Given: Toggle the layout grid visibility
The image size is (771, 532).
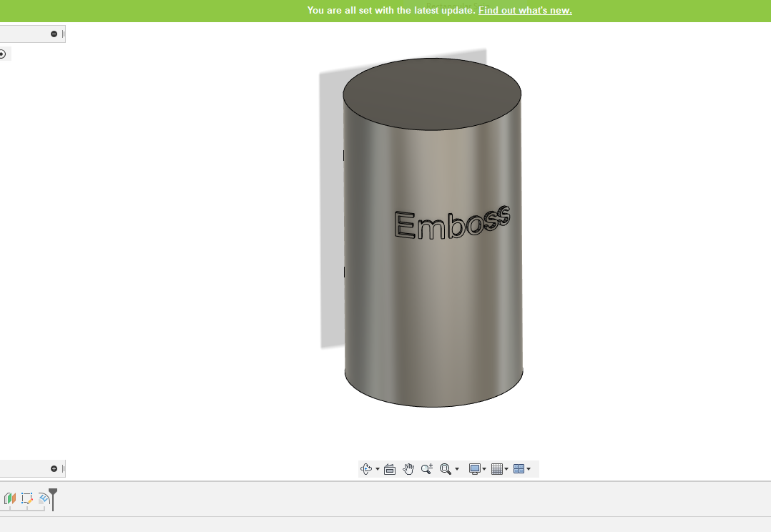Looking at the screenshot, I should coord(498,468).
